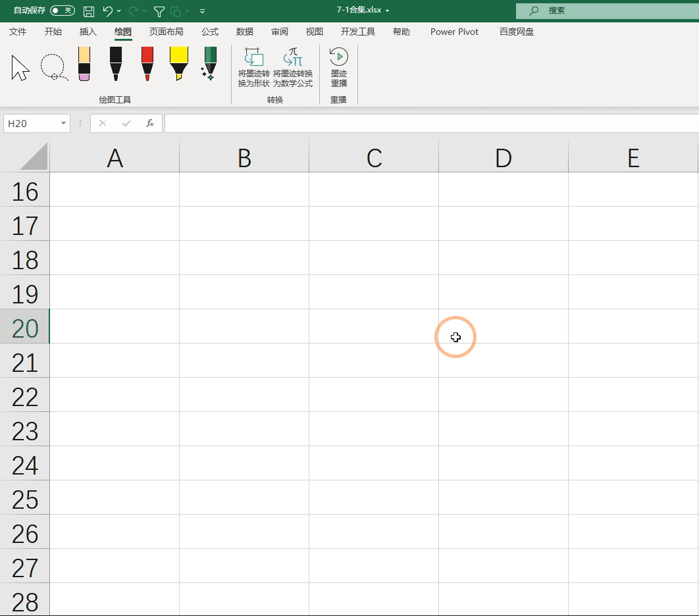Image resolution: width=699 pixels, height=616 pixels.
Task: Select the 绘图 tab
Action: pos(123,32)
